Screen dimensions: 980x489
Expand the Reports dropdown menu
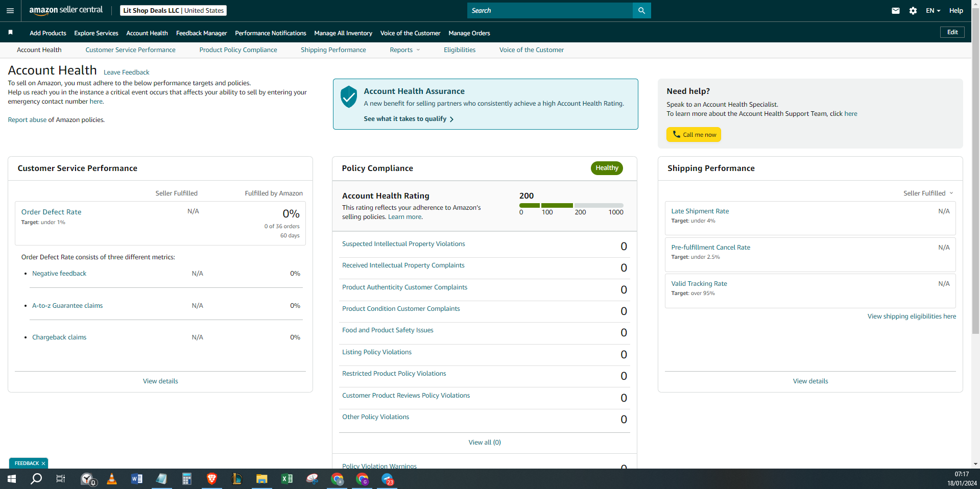click(405, 50)
